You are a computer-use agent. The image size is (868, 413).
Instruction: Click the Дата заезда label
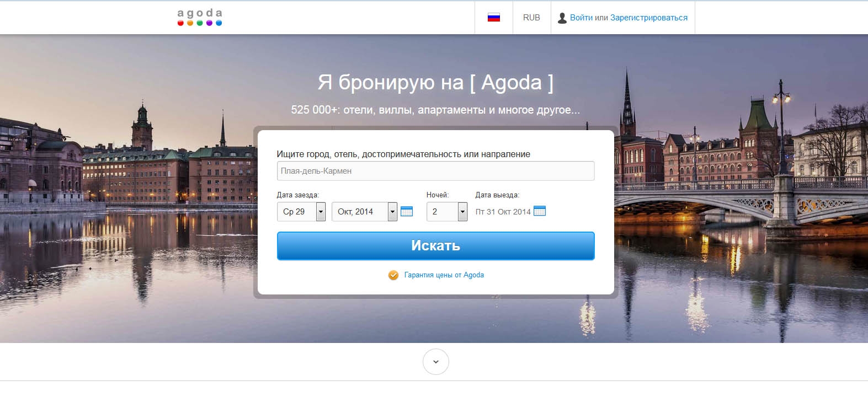tap(298, 195)
